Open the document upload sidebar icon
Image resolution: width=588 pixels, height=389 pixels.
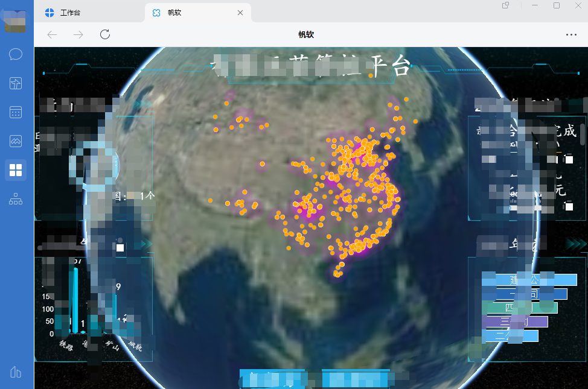(15, 83)
